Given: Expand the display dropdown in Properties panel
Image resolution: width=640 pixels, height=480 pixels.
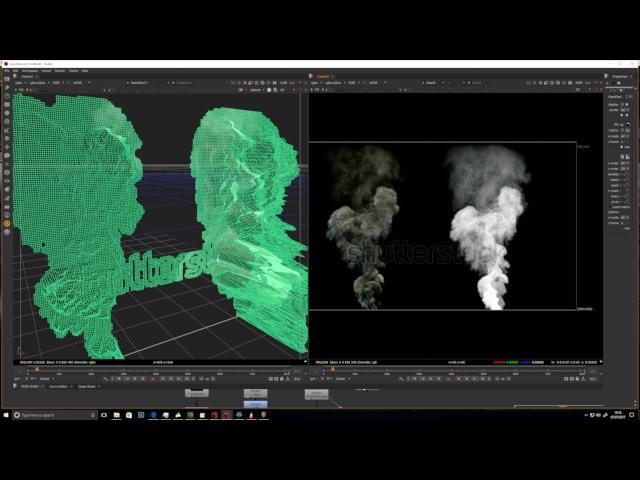Looking at the screenshot, I should pyautogui.click(x=624, y=103).
